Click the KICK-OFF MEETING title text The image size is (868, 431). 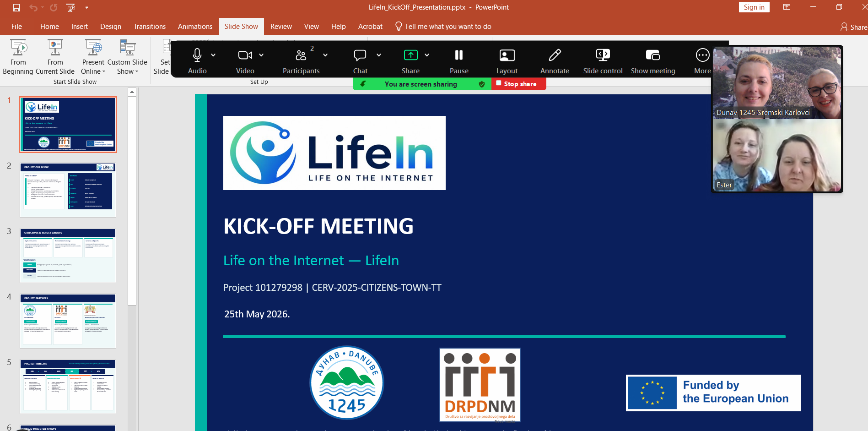point(318,226)
